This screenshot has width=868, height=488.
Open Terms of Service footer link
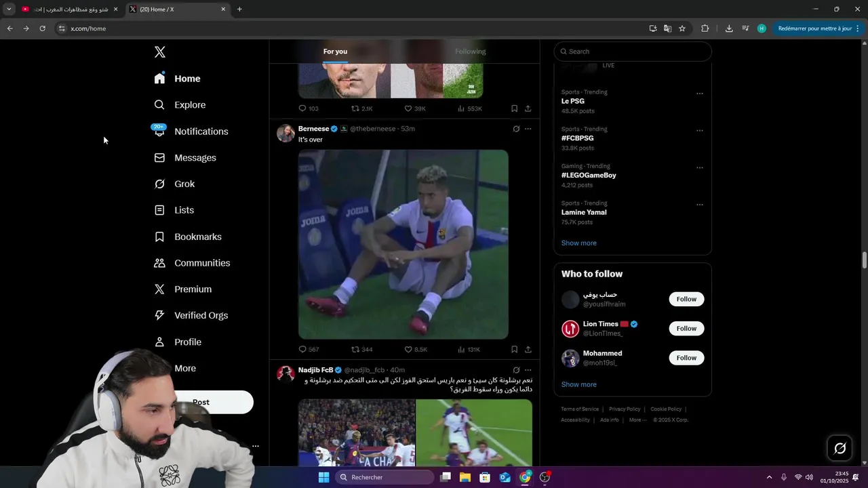(x=580, y=409)
